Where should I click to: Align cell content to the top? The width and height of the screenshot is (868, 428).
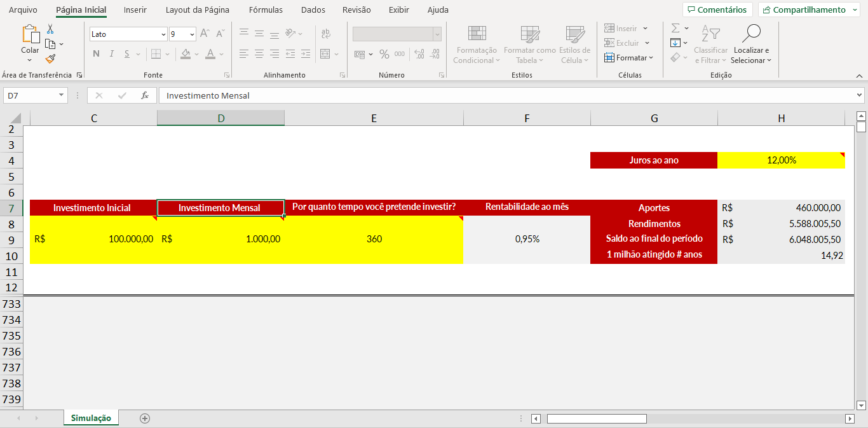[244, 34]
